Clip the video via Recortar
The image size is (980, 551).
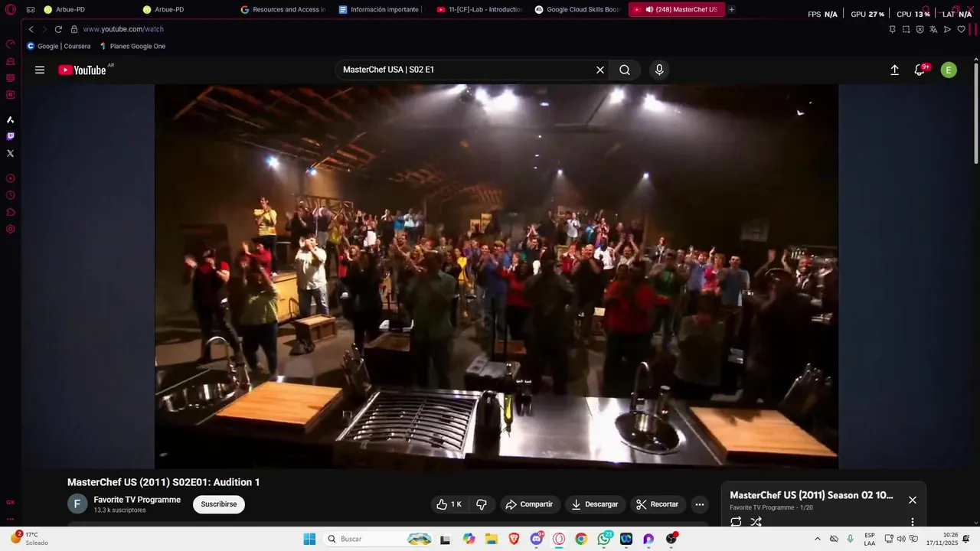point(658,504)
